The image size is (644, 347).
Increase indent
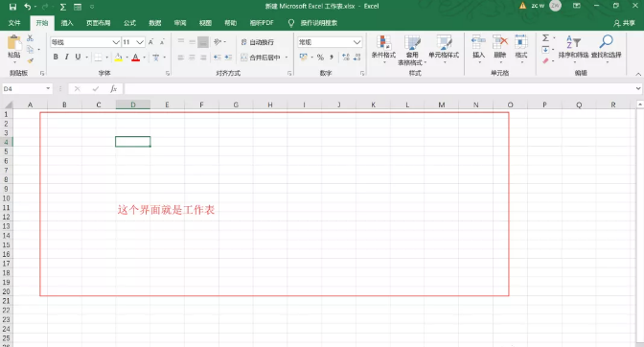[x=228, y=58]
